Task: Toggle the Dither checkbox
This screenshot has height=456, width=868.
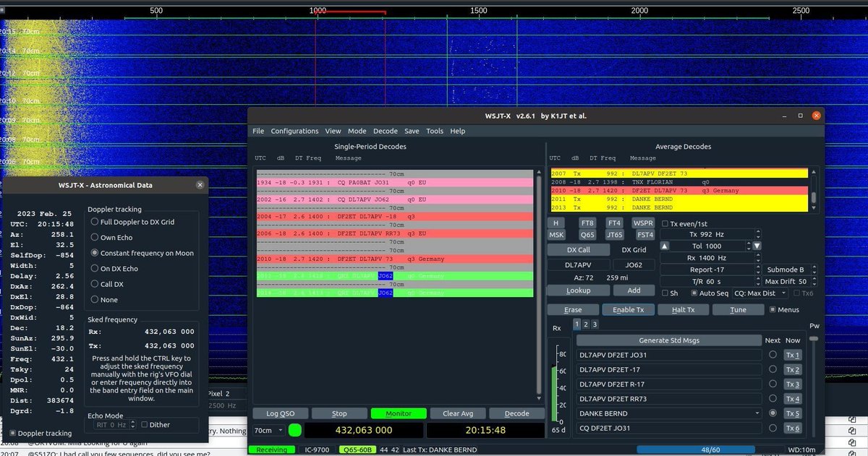Action: (145, 424)
